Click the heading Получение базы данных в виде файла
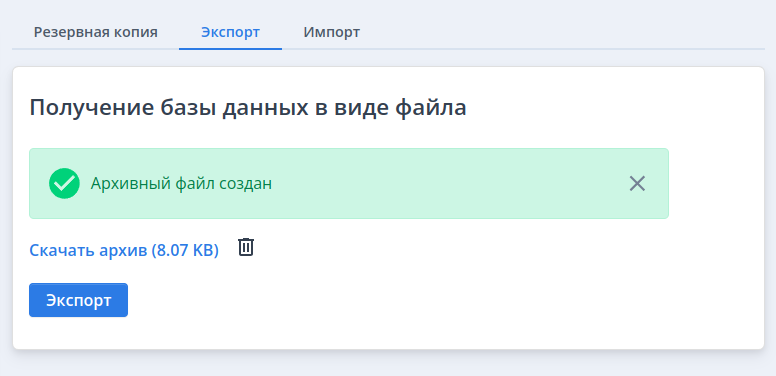 (x=248, y=108)
